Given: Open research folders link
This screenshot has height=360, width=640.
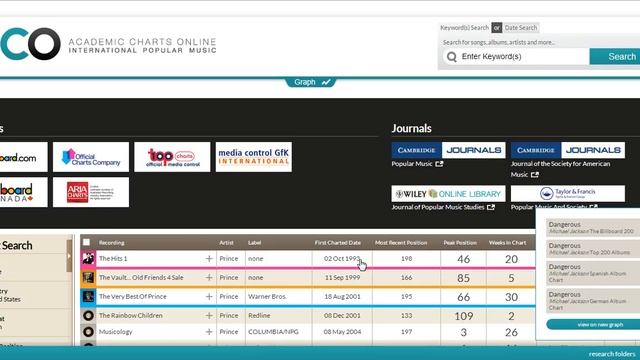Looking at the screenshot, I should (x=612, y=354).
